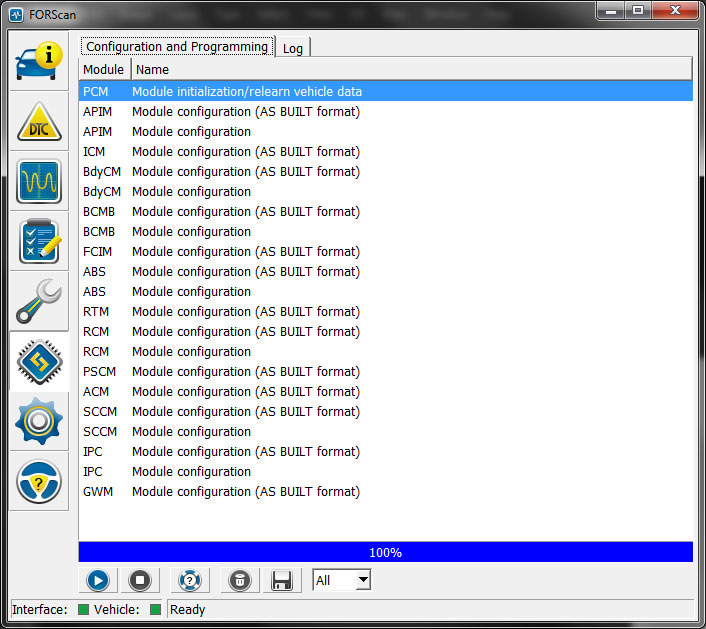Click the floppy disk save button
706x629 pixels.
(282, 580)
